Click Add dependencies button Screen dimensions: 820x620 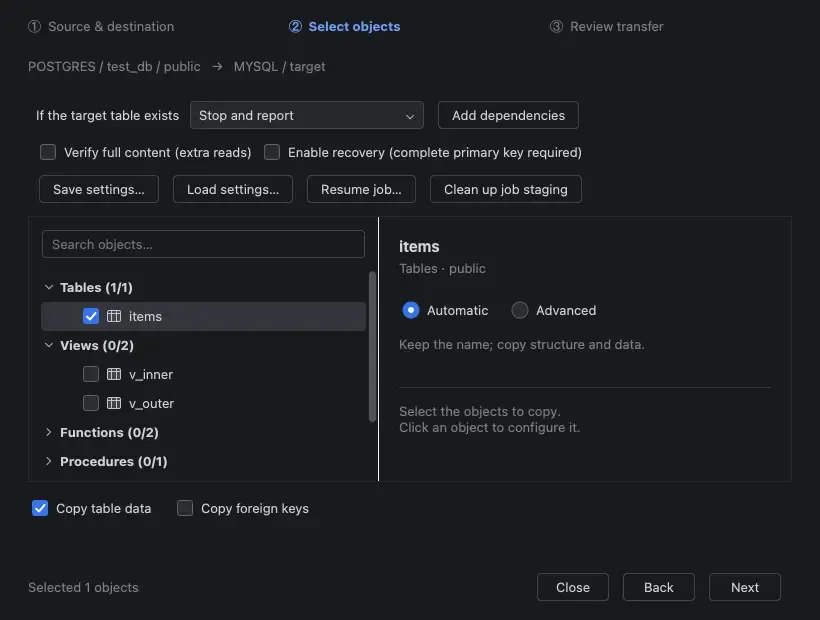(x=508, y=115)
